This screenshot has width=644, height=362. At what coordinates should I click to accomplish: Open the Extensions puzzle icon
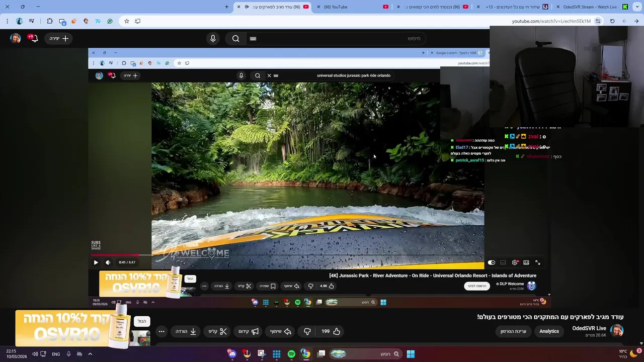(x=49, y=21)
